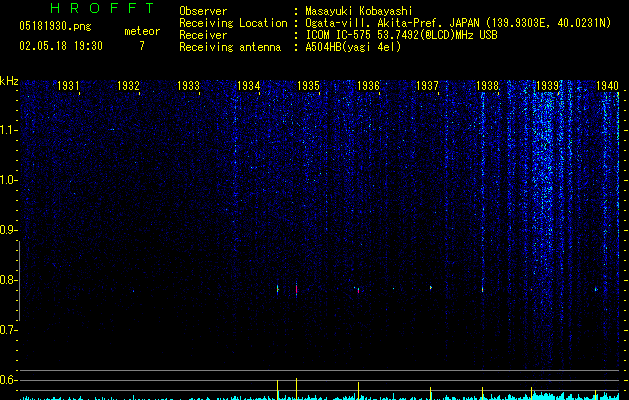Click the 0.8 kHz axis label
629x400 pixels.
(x=9, y=280)
